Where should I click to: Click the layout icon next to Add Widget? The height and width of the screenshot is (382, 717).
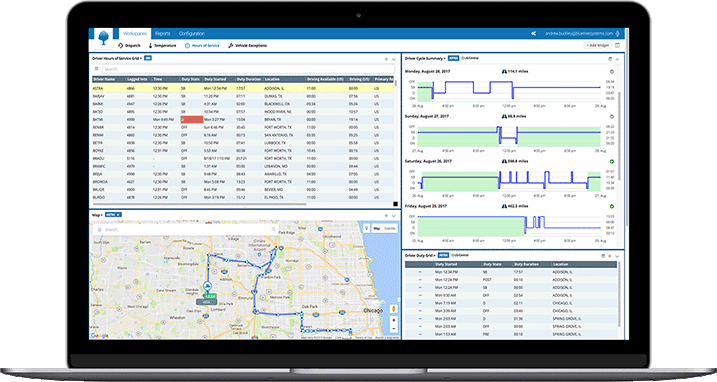[617, 45]
